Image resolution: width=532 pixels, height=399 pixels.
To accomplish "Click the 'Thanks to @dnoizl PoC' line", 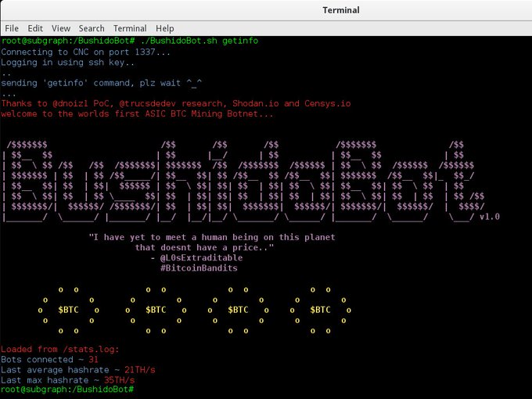I will [x=176, y=103].
